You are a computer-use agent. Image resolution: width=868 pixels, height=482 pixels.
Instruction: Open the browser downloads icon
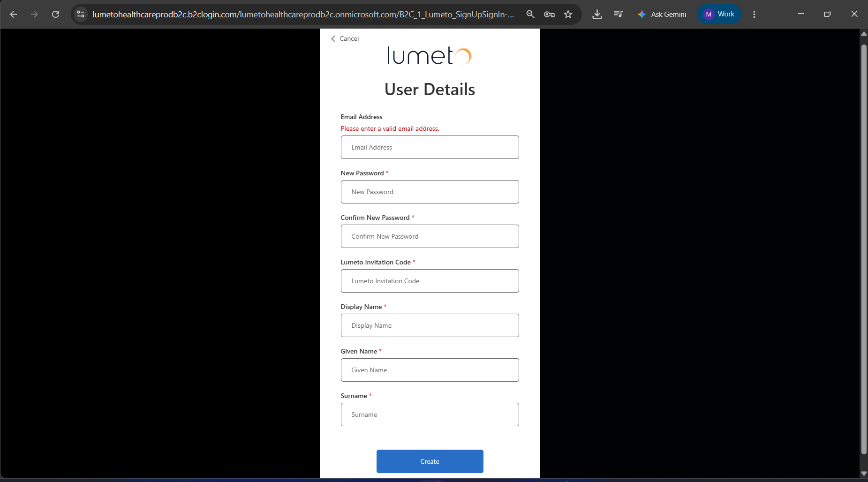click(597, 14)
